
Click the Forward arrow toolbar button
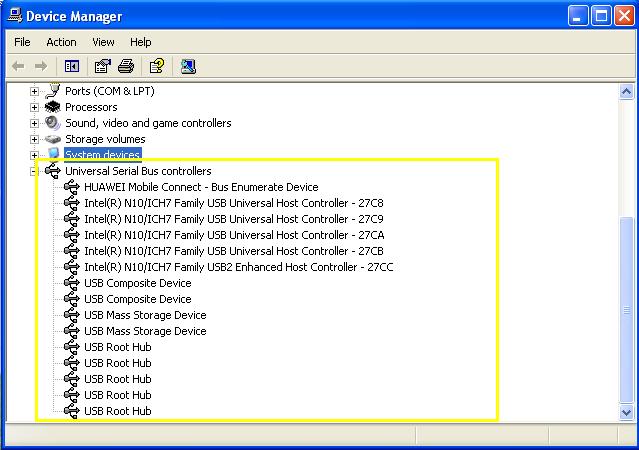coord(41,66)
